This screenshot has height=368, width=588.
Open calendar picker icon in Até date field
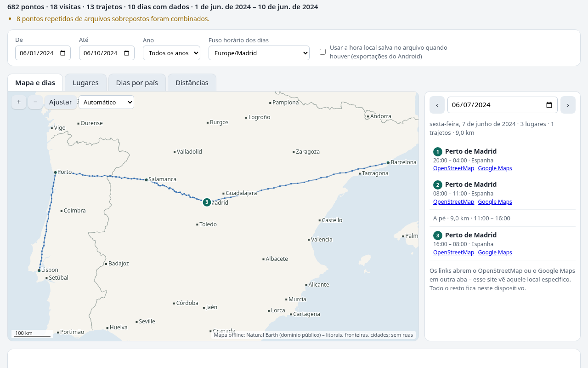(126, 53)
